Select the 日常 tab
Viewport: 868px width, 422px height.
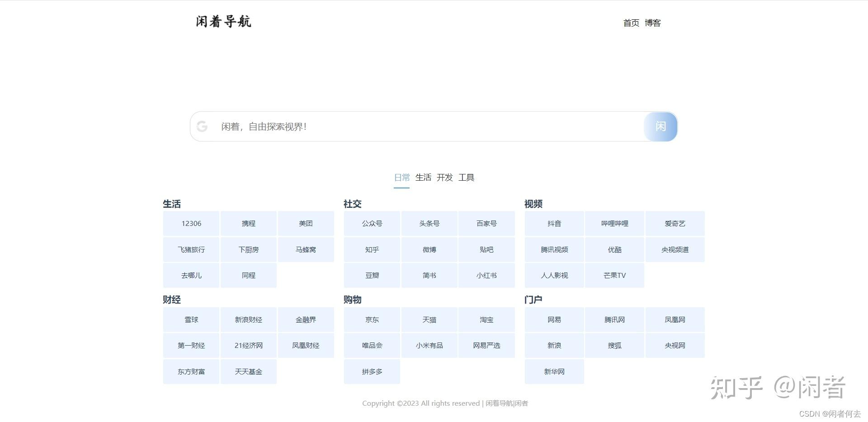coord(402,178)
